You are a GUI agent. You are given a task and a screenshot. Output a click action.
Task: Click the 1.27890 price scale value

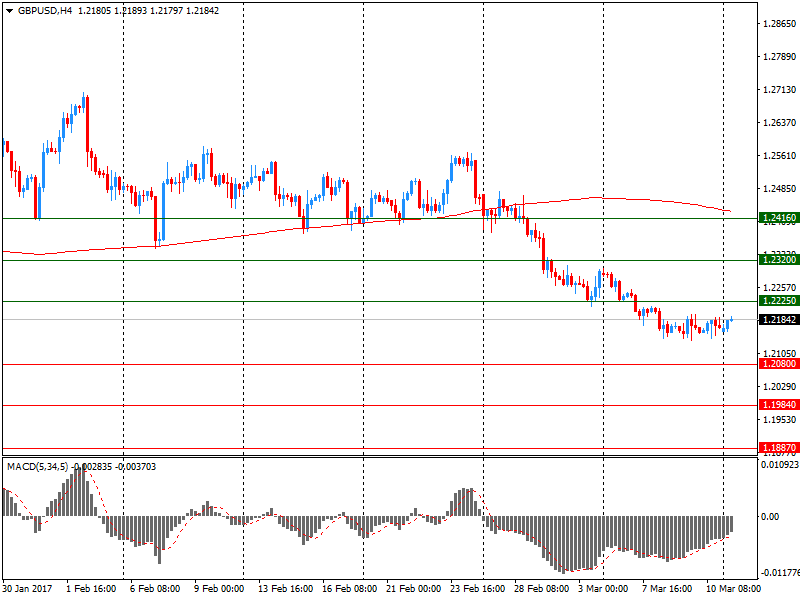[x=780, y=57]
